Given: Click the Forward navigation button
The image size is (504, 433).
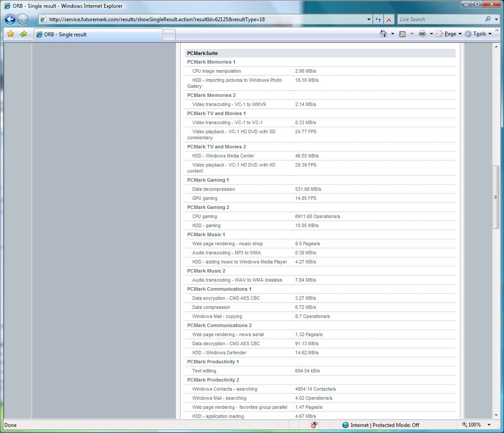Looking at the screenshot, I should [22, 19].
